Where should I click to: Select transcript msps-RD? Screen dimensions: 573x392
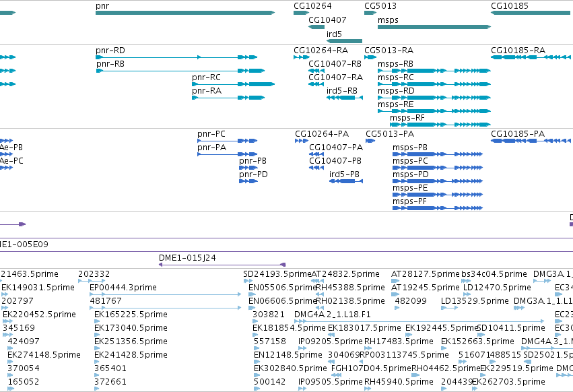coord(434,98)
